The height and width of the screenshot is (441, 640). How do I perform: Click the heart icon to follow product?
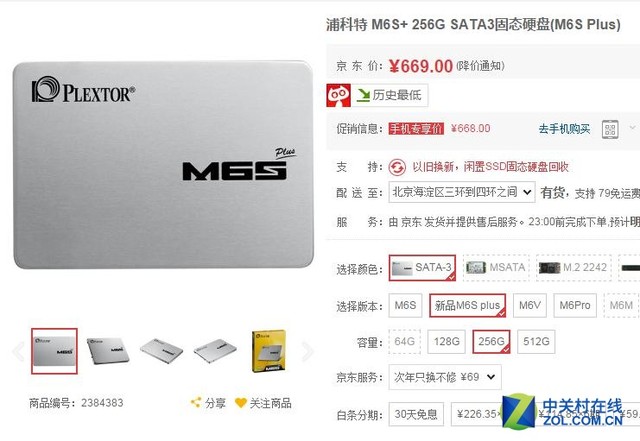point(241,403)
